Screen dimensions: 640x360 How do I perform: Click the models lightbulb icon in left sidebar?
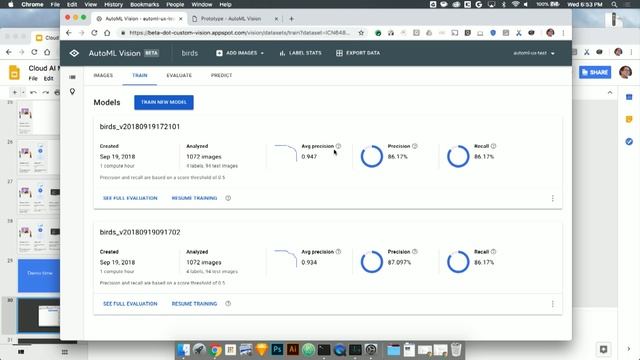tap(72, 91)
